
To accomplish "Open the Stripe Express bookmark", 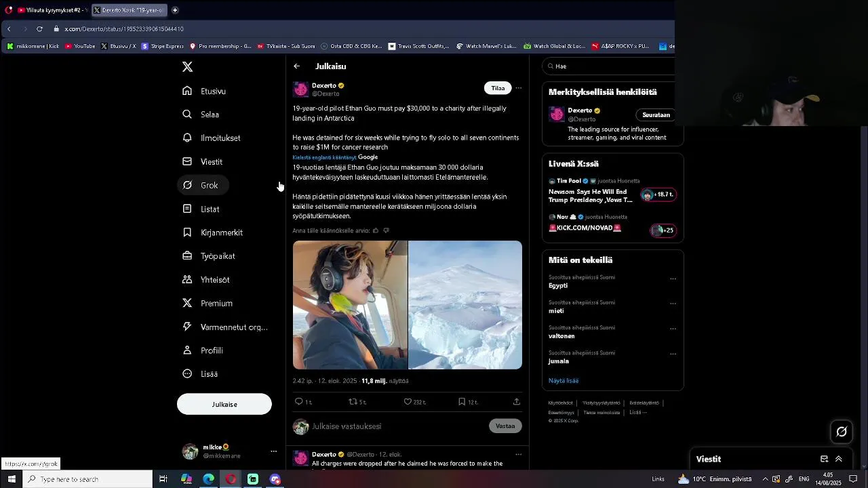I will [x=163, y=46].
